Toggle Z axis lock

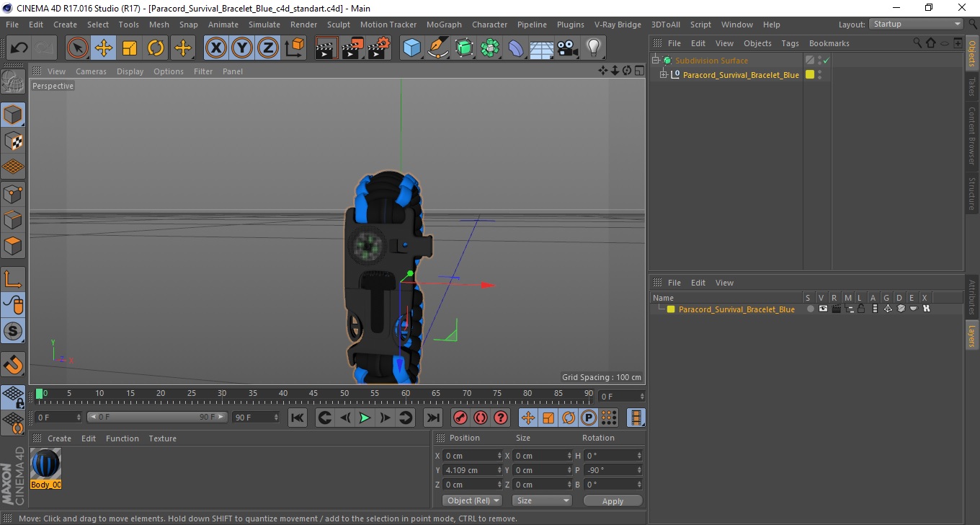coord(268,48)
